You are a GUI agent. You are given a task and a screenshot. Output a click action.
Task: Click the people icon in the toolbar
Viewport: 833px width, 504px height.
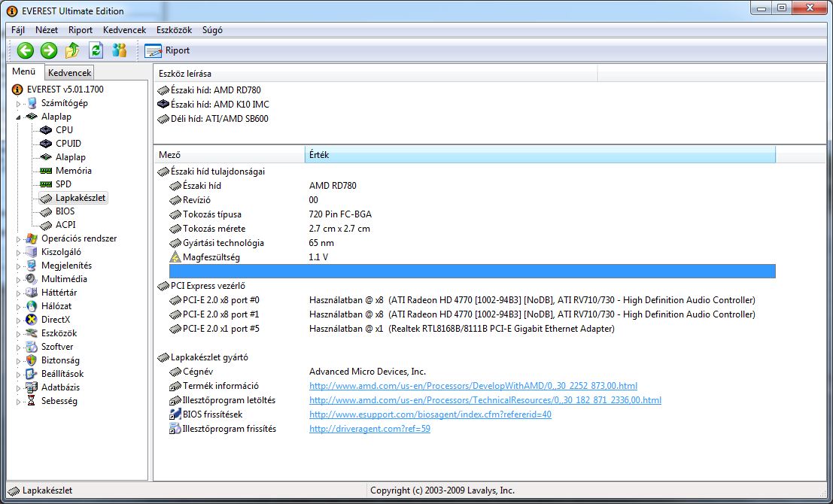(x=120, y=50)
